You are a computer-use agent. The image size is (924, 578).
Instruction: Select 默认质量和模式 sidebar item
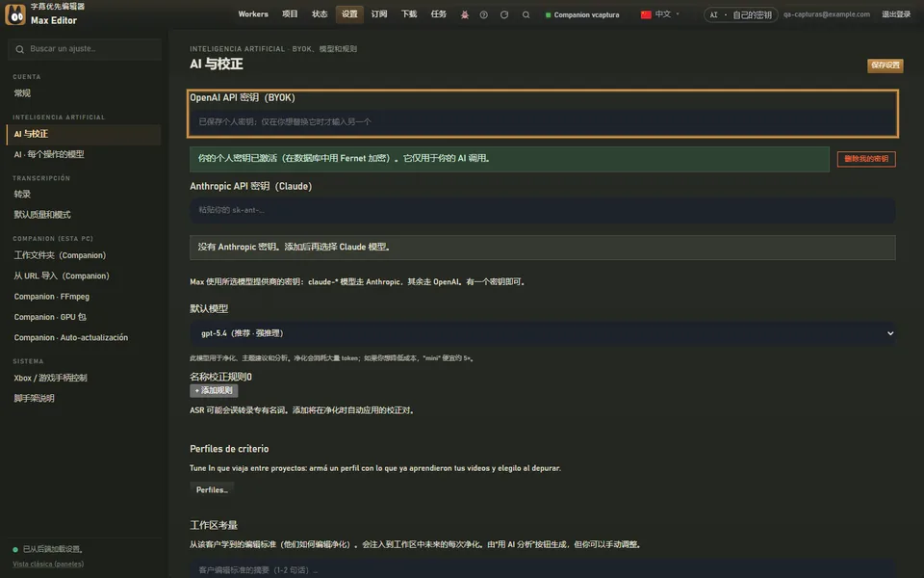pos(84,215)
